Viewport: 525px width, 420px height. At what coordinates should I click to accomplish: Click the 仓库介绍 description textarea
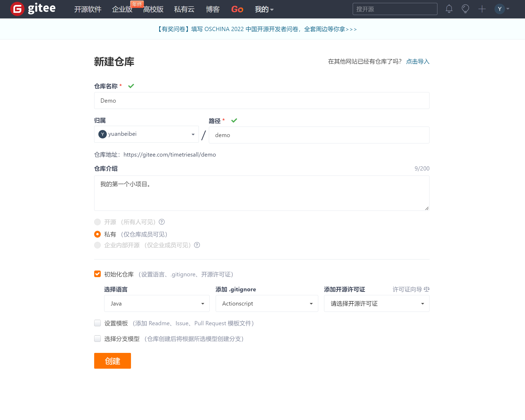tap(261, 193)
